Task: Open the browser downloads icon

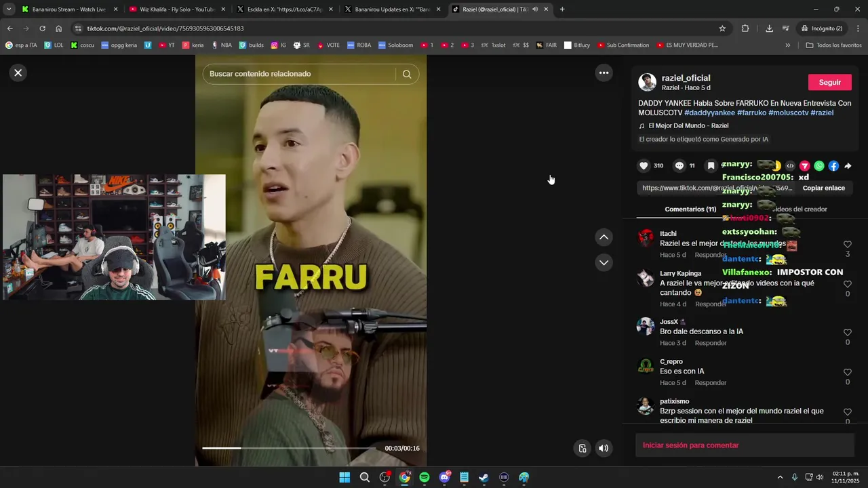Action: coord(769,28)
